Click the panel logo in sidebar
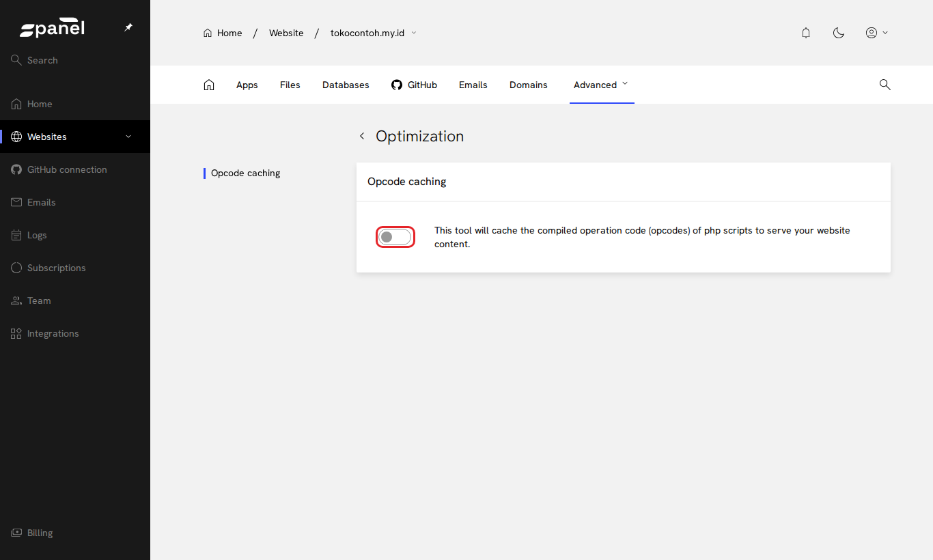933x560 pixels. pos(52,29)
